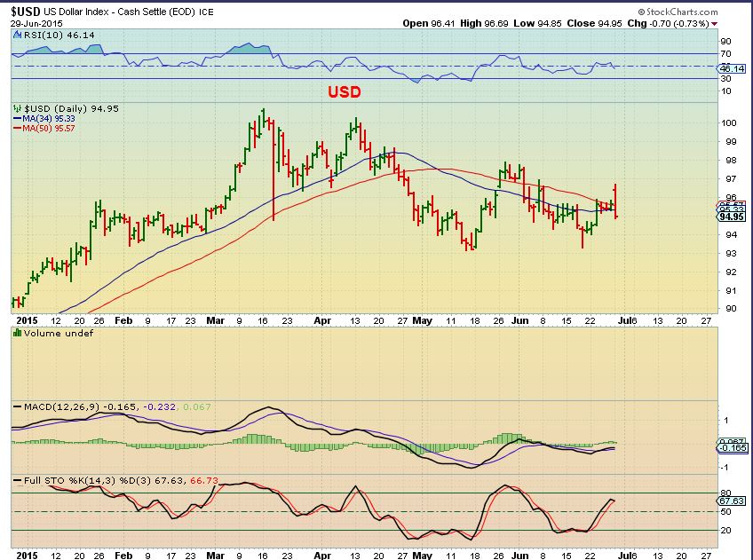Image resolution: width=753 pixels, height=560 pixels.
Task: Click the High 96.69 value
Action: (484, 23)
